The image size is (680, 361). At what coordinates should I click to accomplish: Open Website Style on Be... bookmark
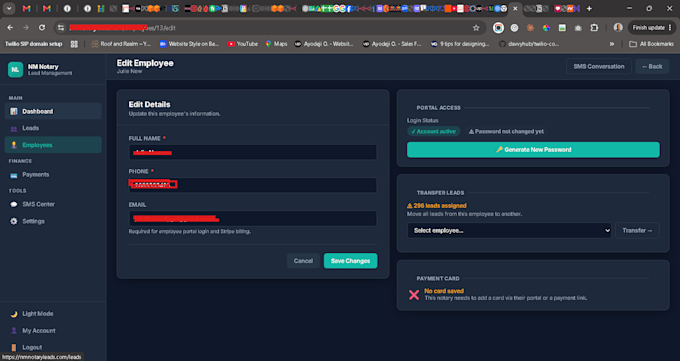[x=189, y=44]
